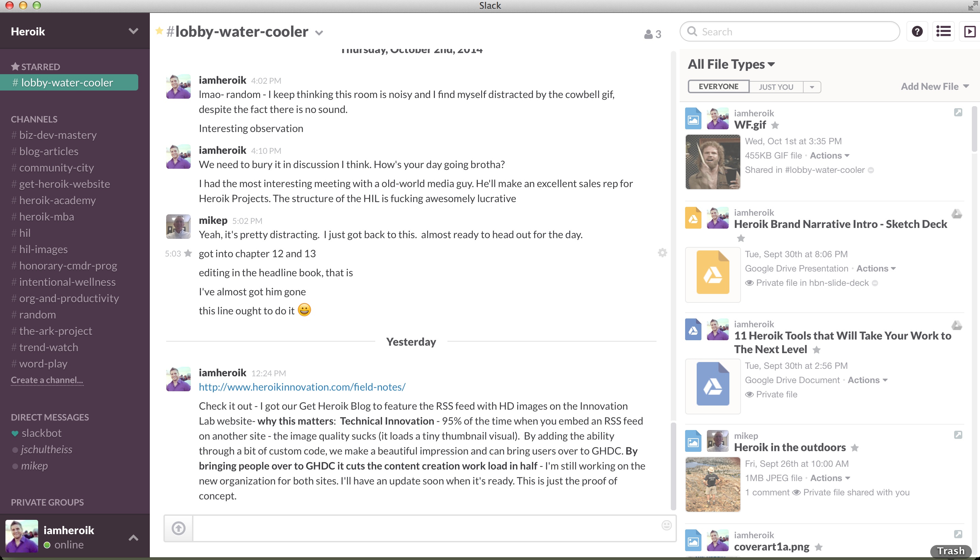Click the help icon in the toolbar

(917, 32)
